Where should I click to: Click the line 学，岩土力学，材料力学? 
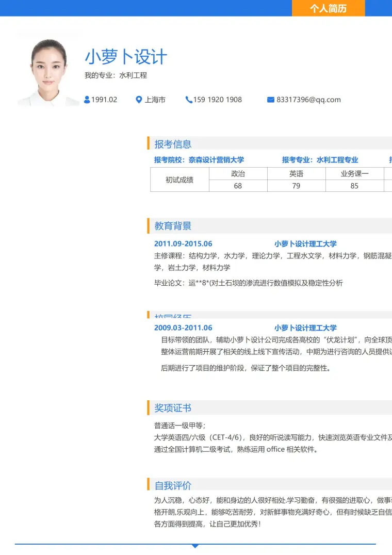coord(192,268)
